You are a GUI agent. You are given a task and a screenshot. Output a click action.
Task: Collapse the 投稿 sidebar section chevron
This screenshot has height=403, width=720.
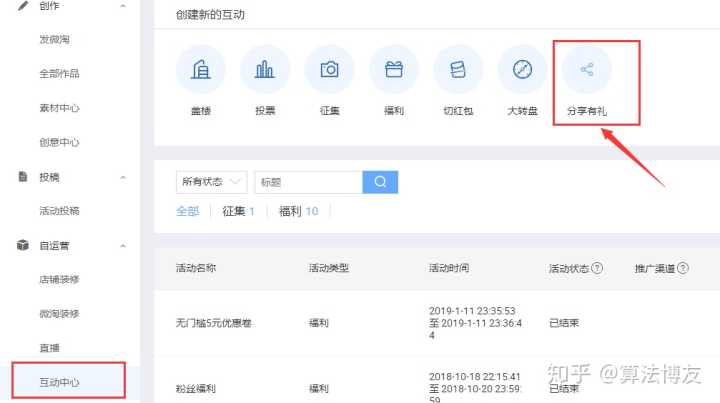[x=123, y=178]
